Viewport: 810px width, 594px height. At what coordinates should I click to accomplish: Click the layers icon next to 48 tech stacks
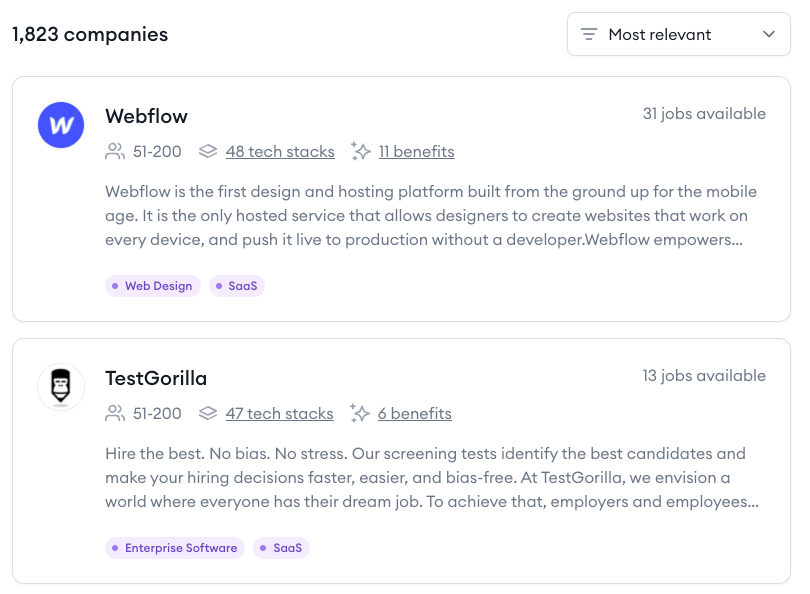pyautogui.click(x=208, y=152)
